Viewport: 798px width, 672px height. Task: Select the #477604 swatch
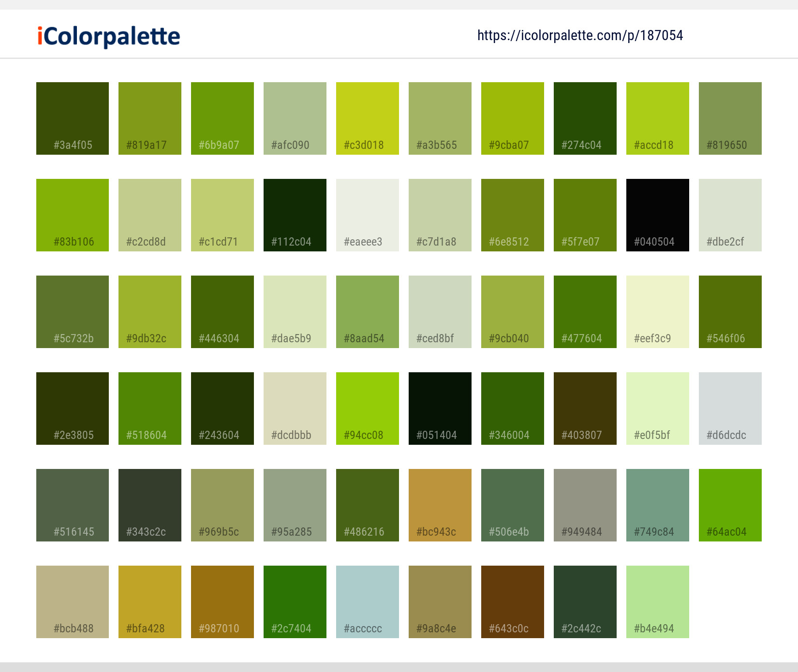(585, 312)
